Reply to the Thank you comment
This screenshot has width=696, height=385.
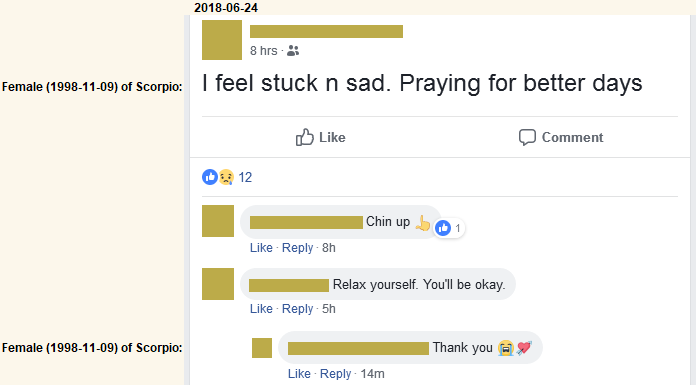[x=336, y=373]
